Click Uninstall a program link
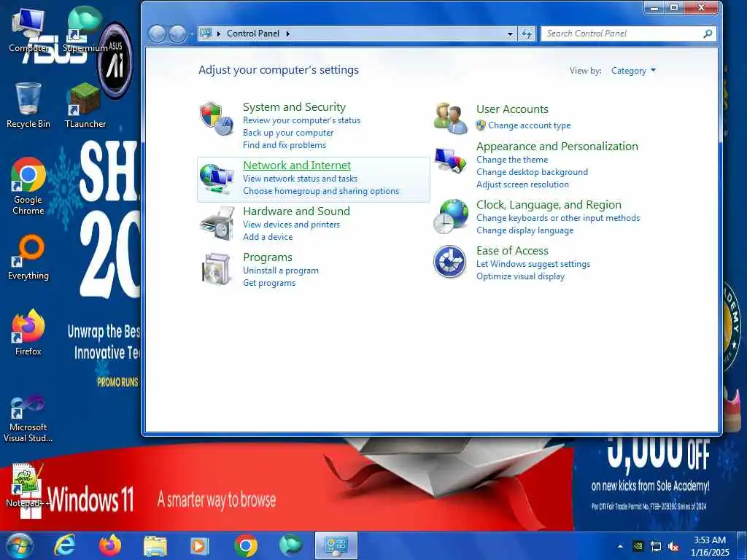This screenshot has width=747, height=560. (281, 271)
